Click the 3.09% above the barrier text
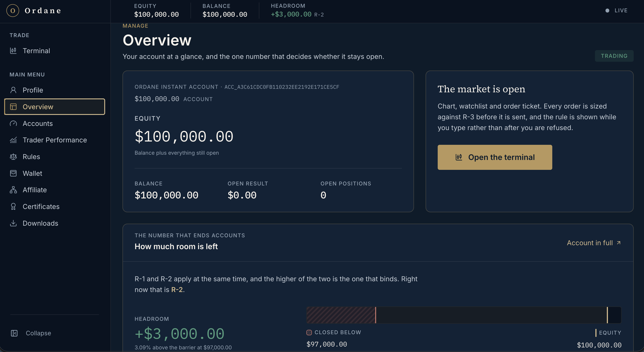This screenshot has width=644, height=352. 183,348
